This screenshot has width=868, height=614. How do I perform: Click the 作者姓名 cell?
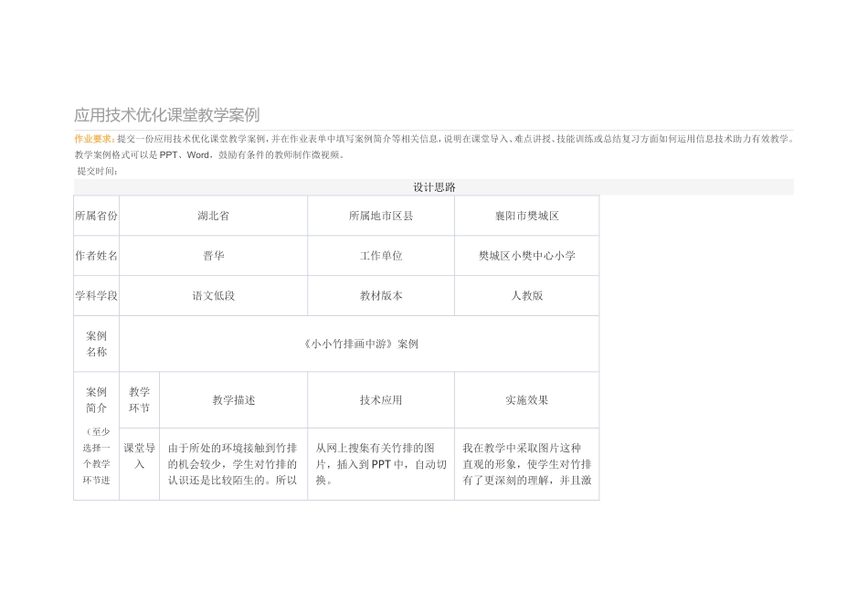96,255
